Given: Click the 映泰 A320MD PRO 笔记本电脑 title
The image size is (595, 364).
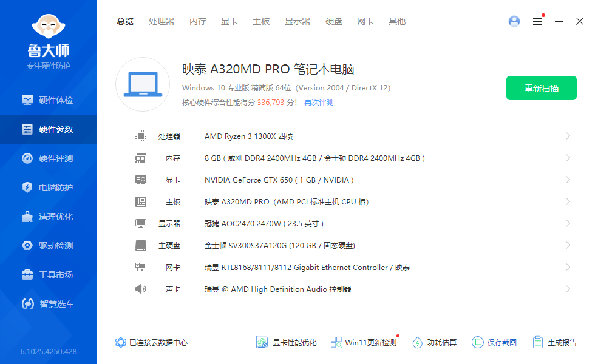Looking at the screenshot, I should (x=268, y=69).
